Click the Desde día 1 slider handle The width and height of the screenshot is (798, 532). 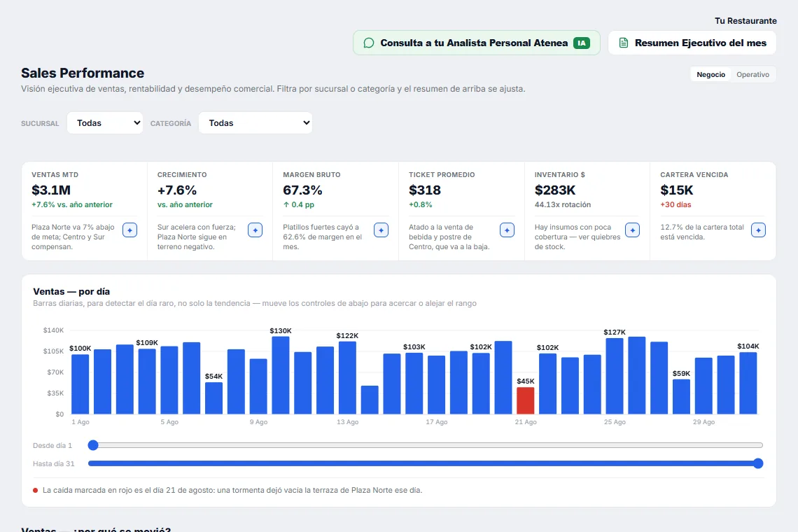(92, 445)
